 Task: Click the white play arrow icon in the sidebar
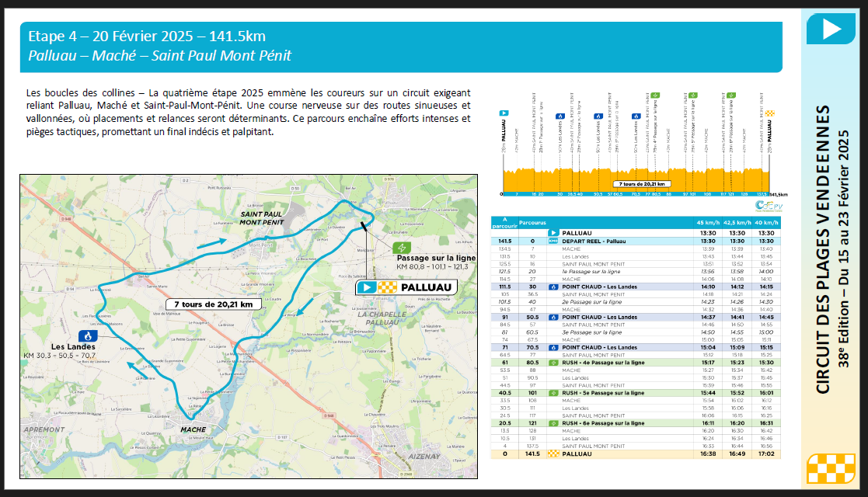point(831,29)
